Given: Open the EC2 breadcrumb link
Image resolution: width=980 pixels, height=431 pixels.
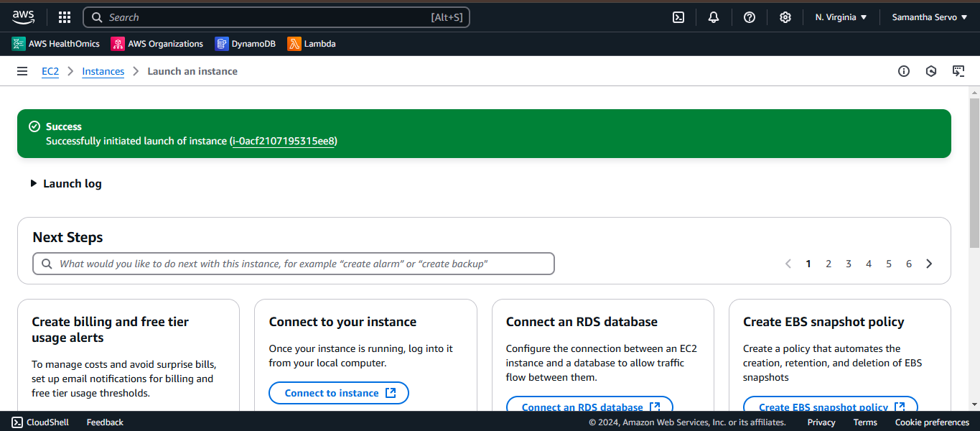Looking at the screenshot, I should 50,71.
